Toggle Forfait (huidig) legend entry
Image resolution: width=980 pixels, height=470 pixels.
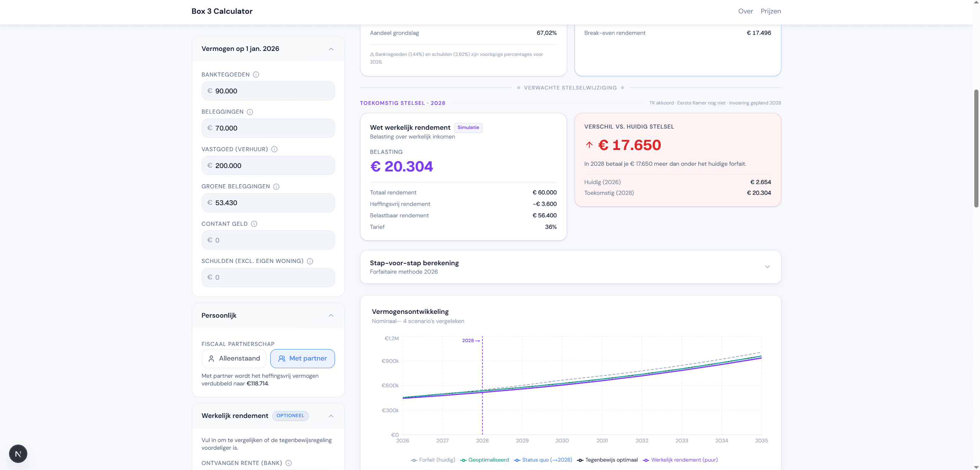coord(433,460)
